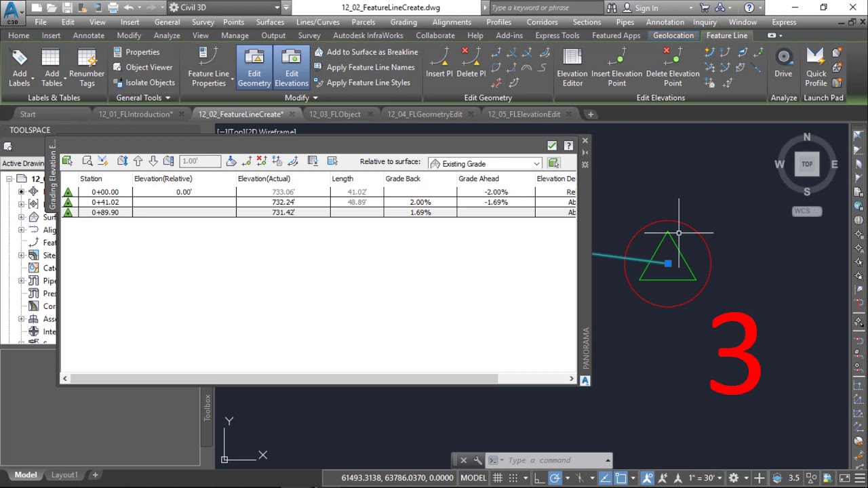868x488 pixels.
Task: Toggle annotation visibility in the status bar
Action: pos(647,478)
